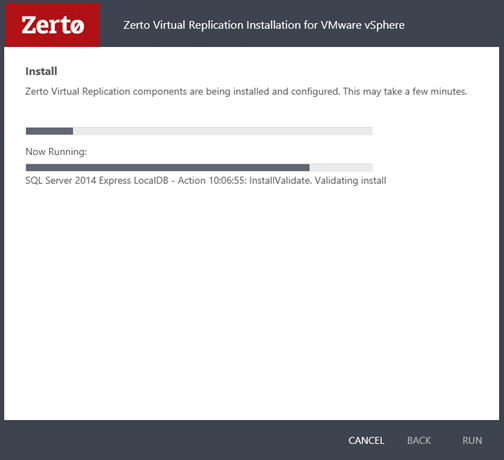
Task: Click the greyed-out BACK button
Action: click(419, 440)
